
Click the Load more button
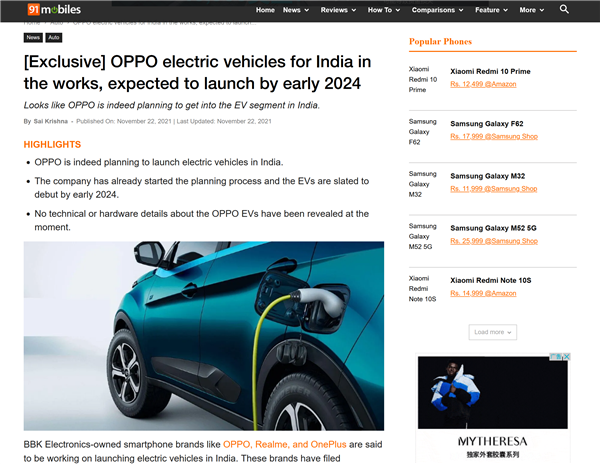pyautogui.click(x=492, y=332)
